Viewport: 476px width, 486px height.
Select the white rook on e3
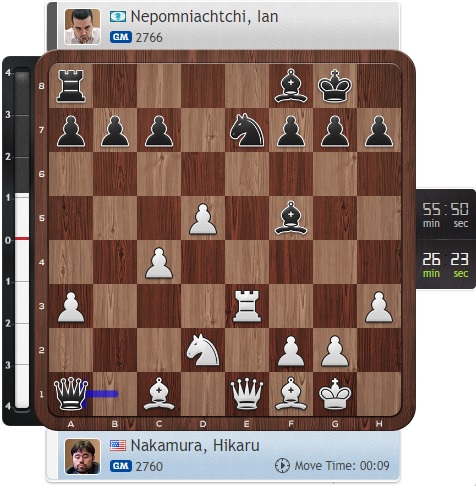coord(247,306)
